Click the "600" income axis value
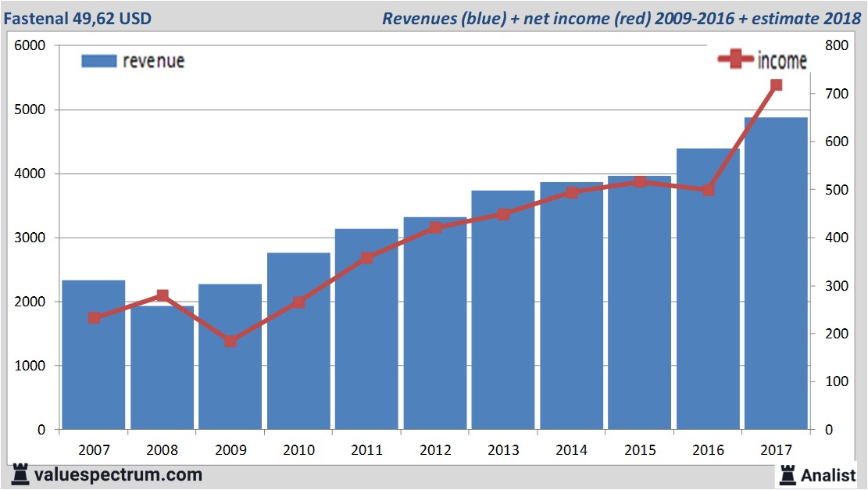This screenshot has height=490, width=868. point(837,141)
